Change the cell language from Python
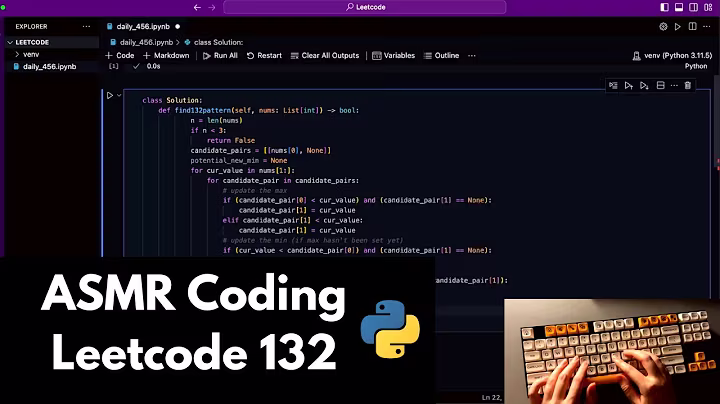 pyautogui.click(x=696, y=66)
